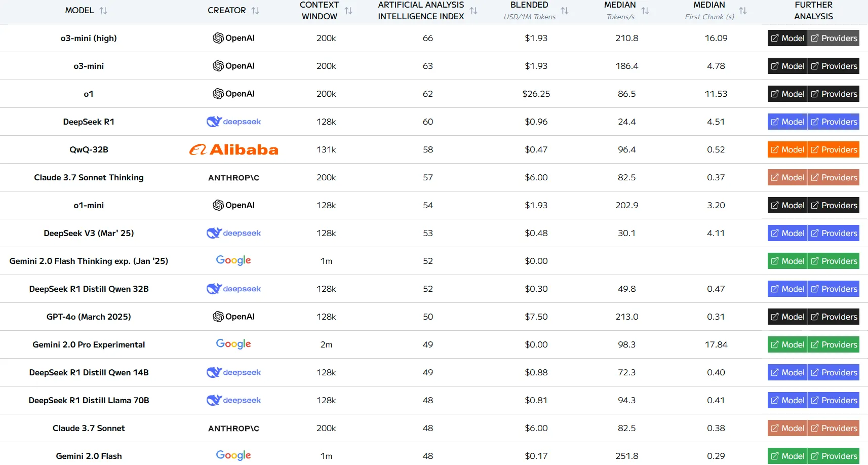
Task: Sort by Creator column arrows
Action: (255, 11)
